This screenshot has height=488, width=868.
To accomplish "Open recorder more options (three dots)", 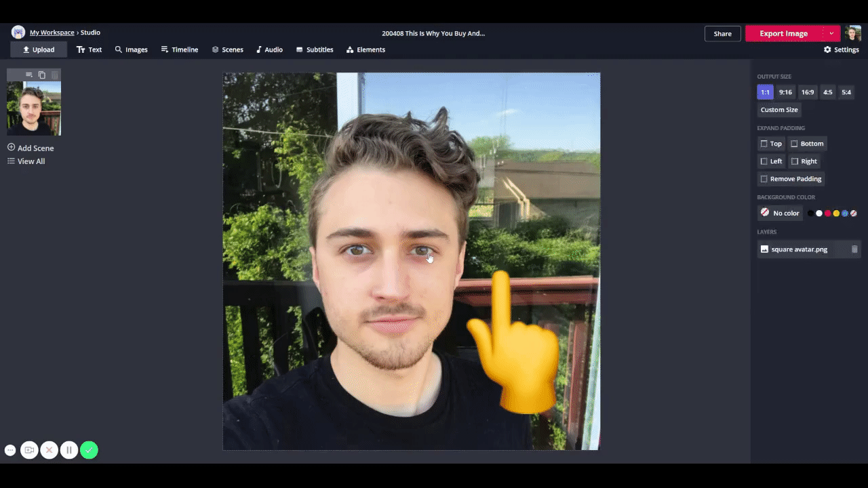I will [x=10, y=450].
